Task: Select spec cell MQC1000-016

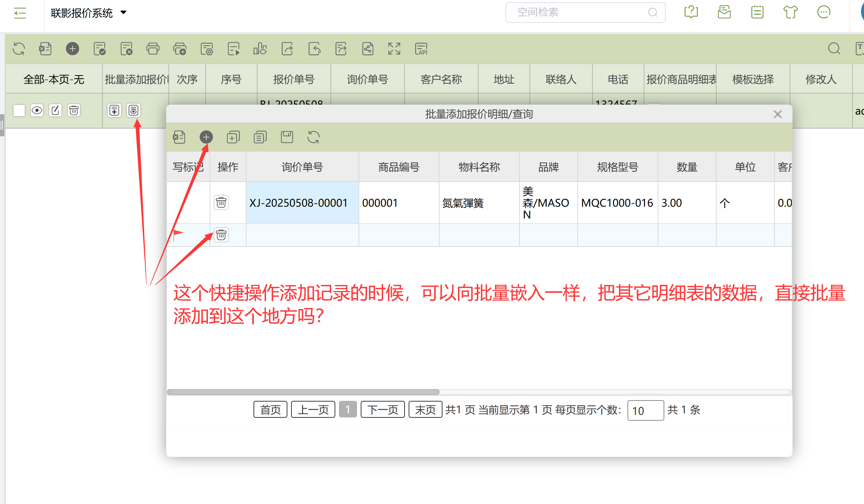Action: click(x=618, y=203)
